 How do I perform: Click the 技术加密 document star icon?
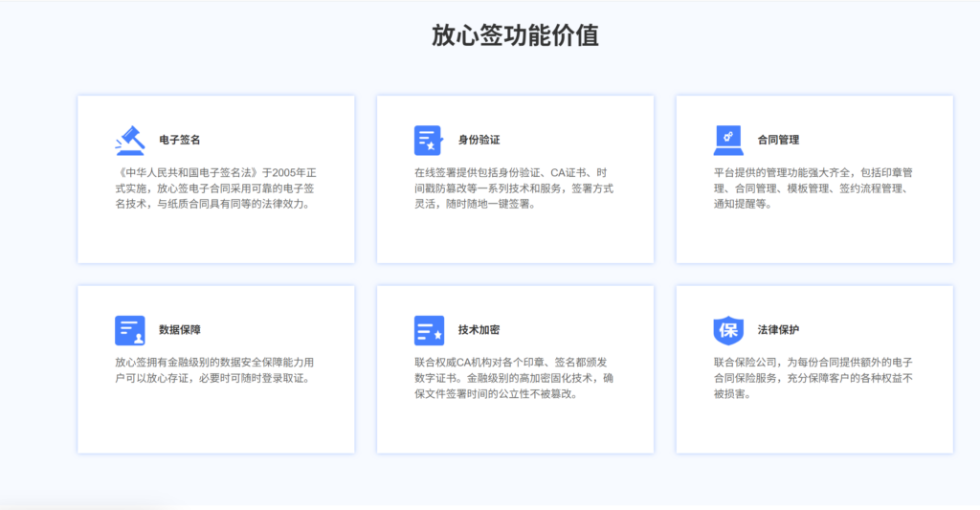coord(428,330)
